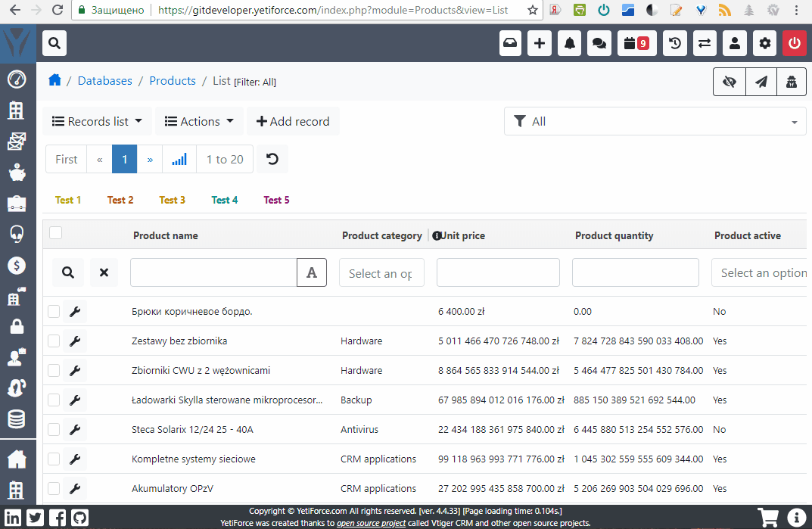Click the Add record button
812x529 pixels.
[x=293, y=121]
